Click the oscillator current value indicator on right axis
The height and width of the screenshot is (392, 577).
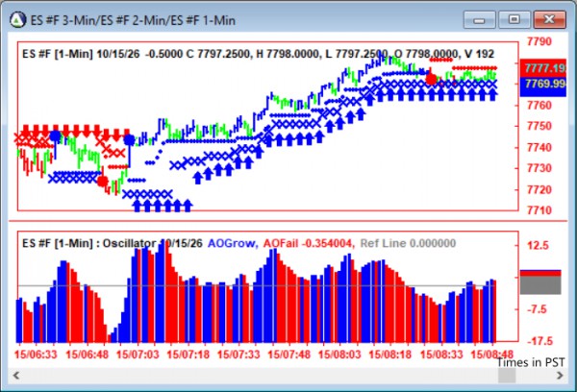point(540,282)
